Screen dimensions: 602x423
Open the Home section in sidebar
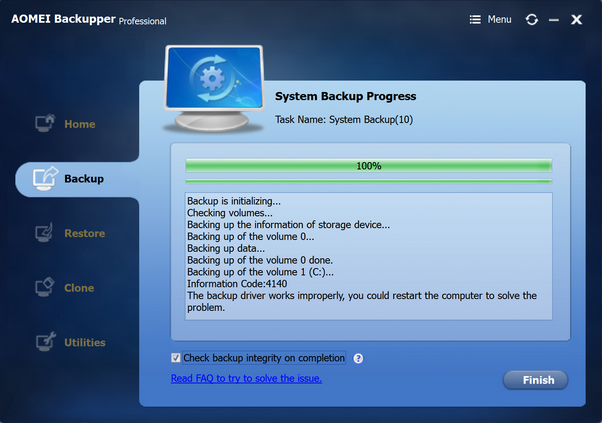[79, 124]
